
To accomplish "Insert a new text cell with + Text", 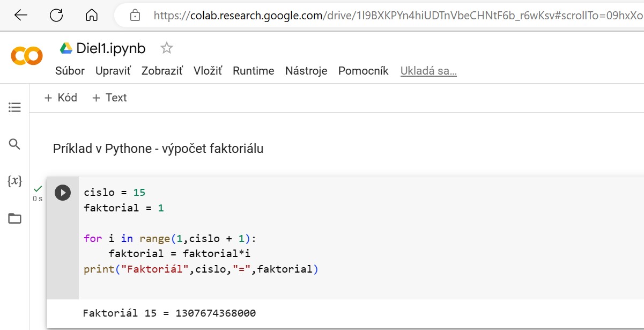I will 109,98.
